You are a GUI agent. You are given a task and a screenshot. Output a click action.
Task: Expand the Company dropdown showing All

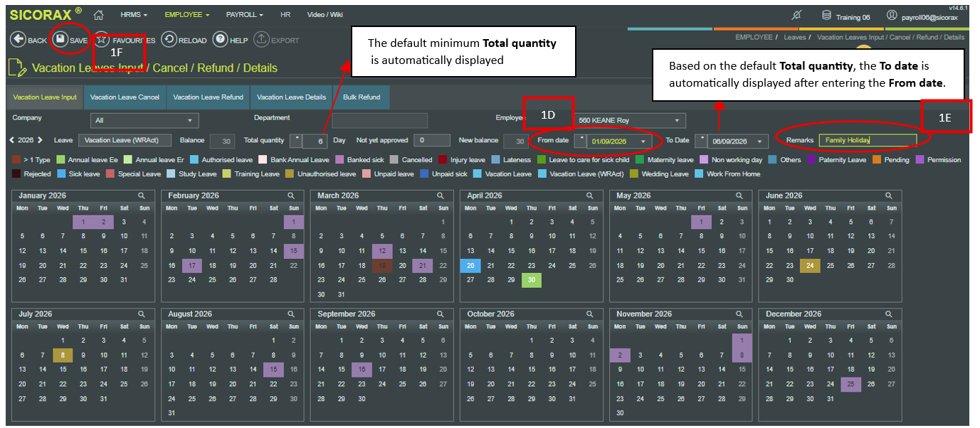click(144, 121)
